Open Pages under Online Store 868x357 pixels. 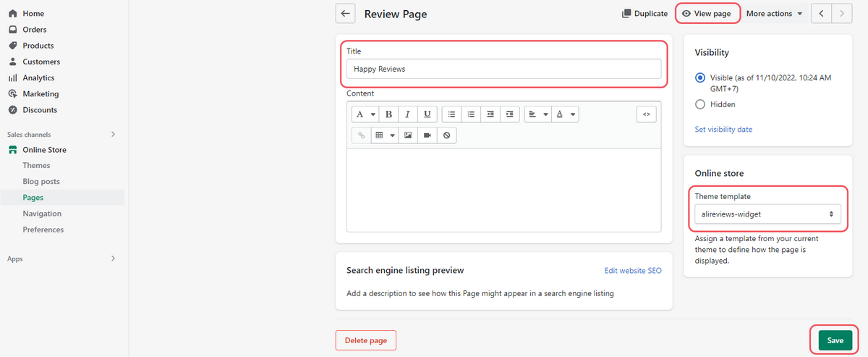pos(33,197)
